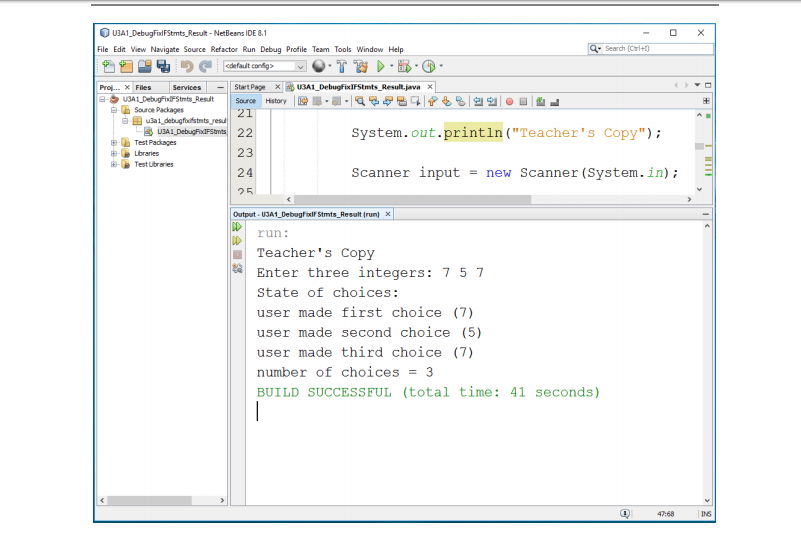Image resolution: width=801 pixels, height=538 pixels.
Task: Close the Output run tab
Action: [388, 214]
